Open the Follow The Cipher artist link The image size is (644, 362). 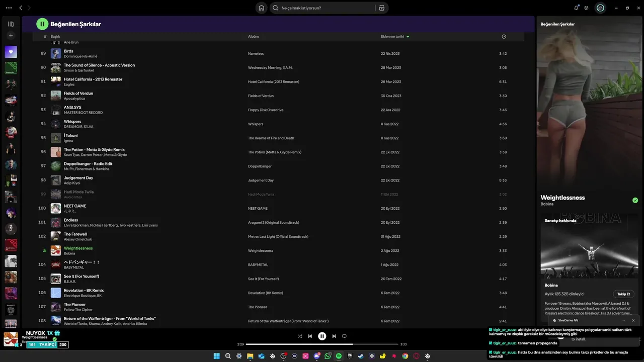[x=78, y=310]
